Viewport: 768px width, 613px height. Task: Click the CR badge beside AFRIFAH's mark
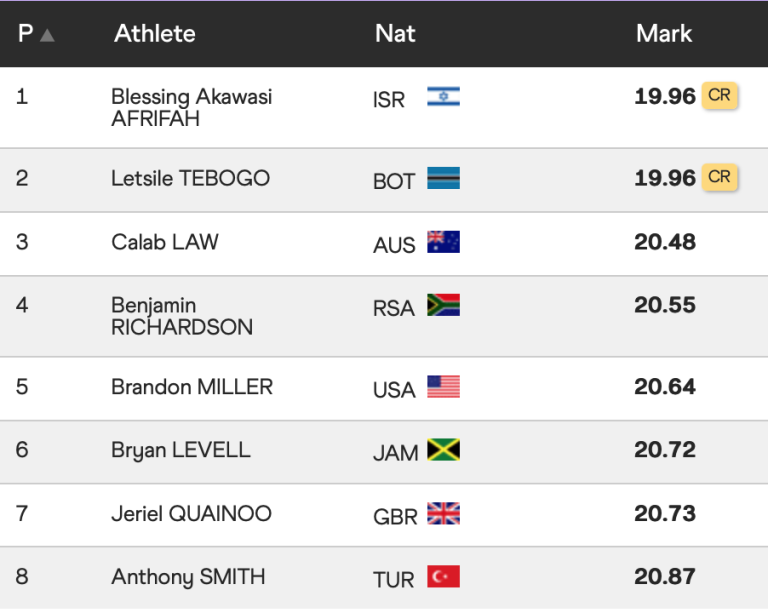click(720, 96)
